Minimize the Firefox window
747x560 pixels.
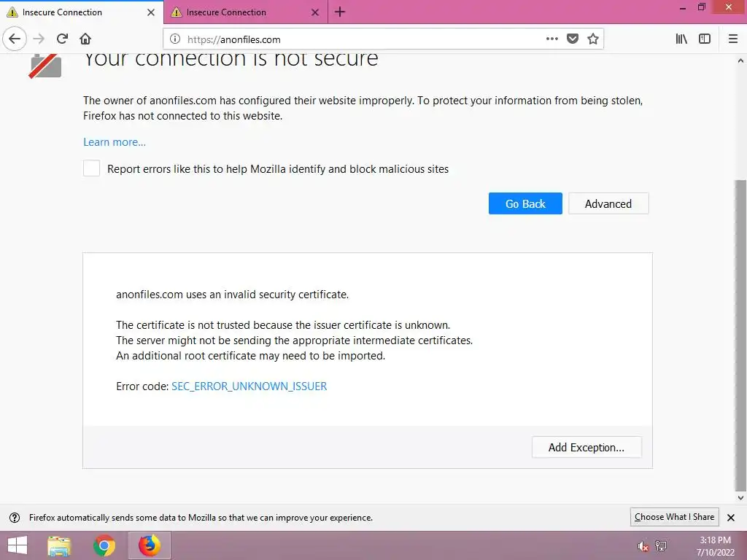point(683,8)
